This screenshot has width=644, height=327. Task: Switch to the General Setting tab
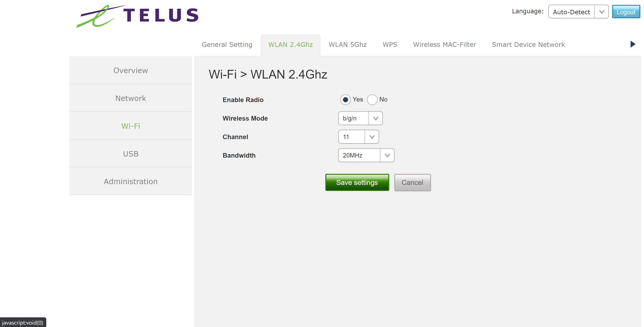pyautogui.click(x=227, y=44)
